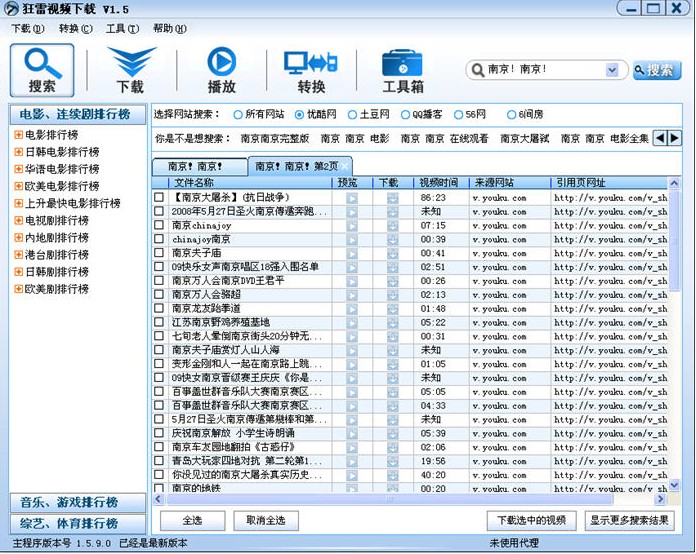Download the 南京万人会骆超 video
The width and height of the screenshot is (696, 554).
392,295
